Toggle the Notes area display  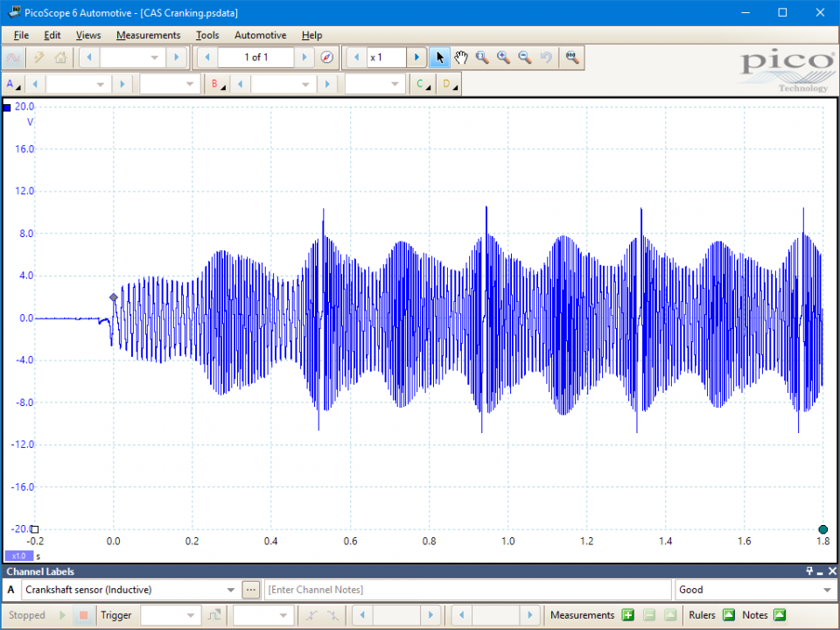point(780,615)
